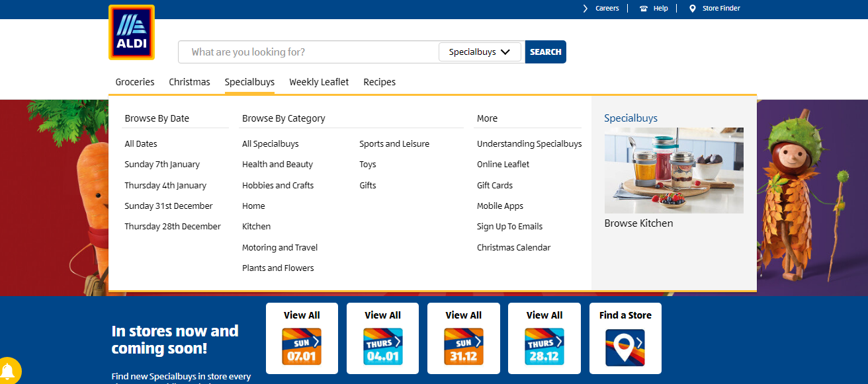868x384 pixels.
Task: Click the ALDI logo
Action: point(131,32)
